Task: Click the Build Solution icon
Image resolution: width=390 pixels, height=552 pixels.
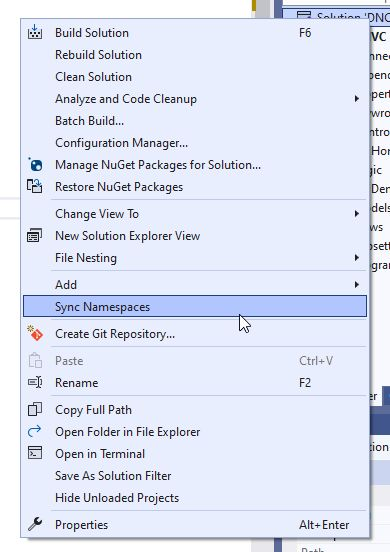Action: pos(35,32)
